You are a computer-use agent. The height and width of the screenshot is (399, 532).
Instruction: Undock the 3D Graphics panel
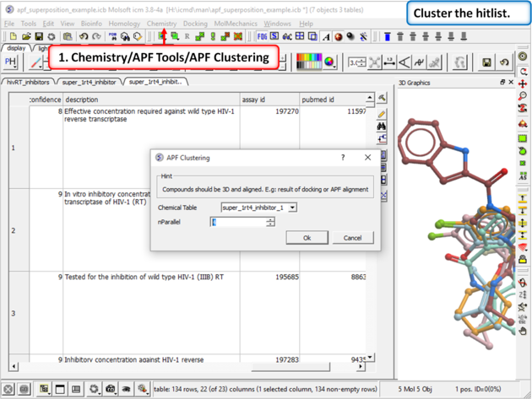(502, 83)
